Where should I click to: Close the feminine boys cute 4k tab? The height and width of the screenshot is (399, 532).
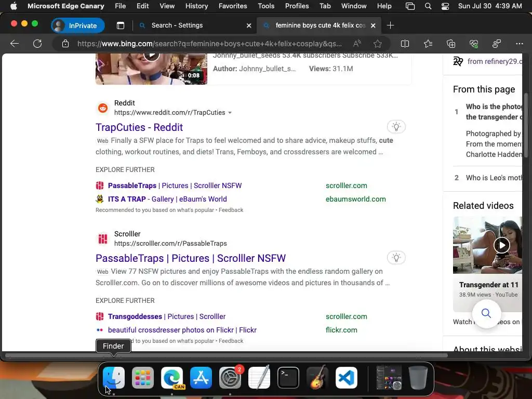click(x=373, y=25)
